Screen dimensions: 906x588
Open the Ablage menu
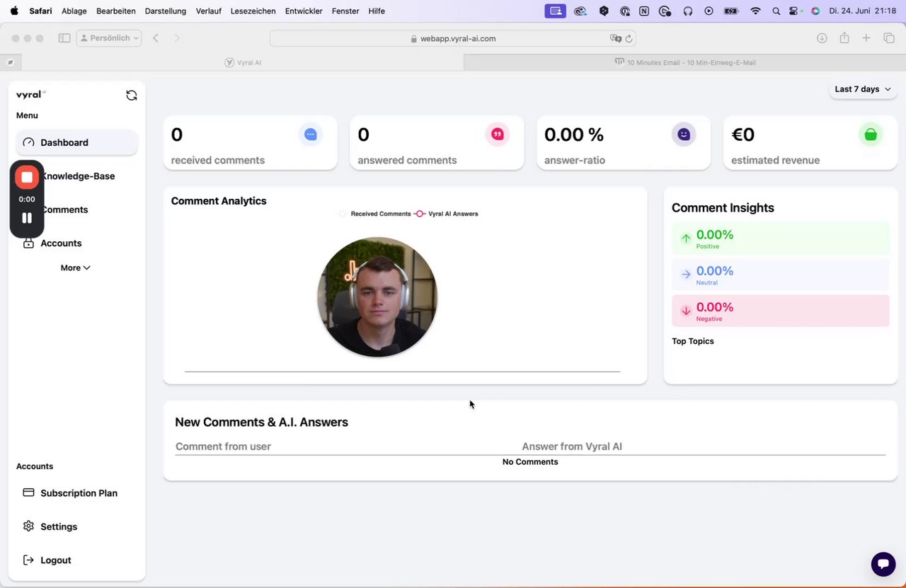pos(74,11)
